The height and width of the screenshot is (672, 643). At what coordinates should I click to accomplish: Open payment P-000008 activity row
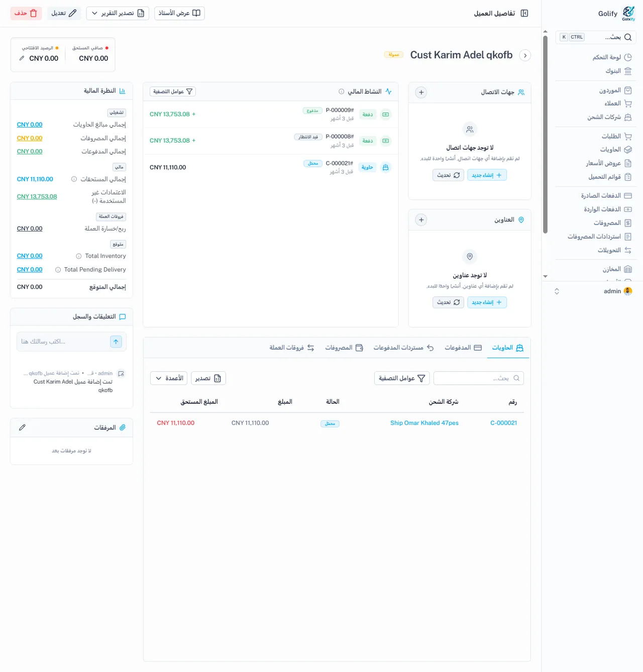pos(270,141)
